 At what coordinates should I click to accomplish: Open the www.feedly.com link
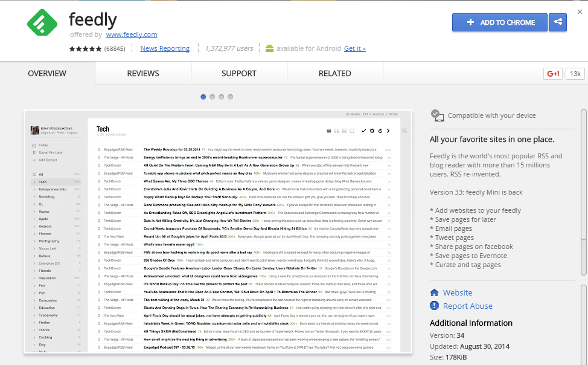pyautogui.click(x=132, y=34)
